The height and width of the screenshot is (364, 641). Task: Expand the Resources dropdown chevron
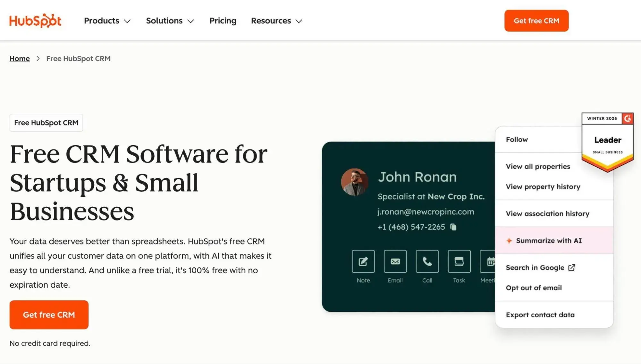point(299,21)
